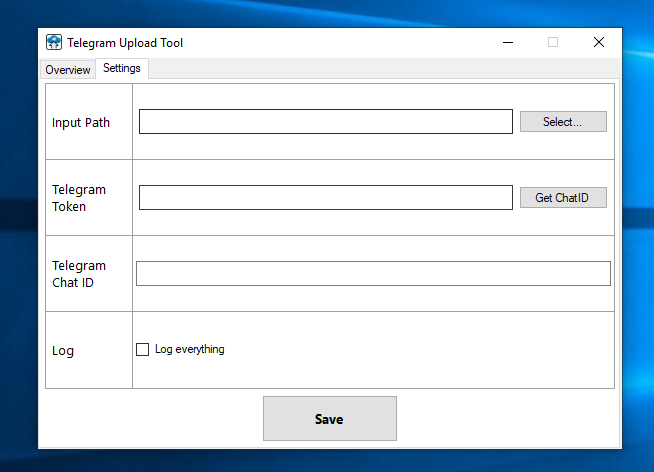Click the Telegram Token label

[79, 198]
